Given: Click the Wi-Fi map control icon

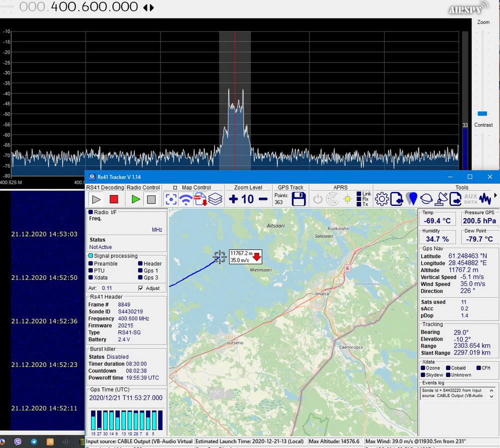Looking at the screenshot, I should click(186, 199).
